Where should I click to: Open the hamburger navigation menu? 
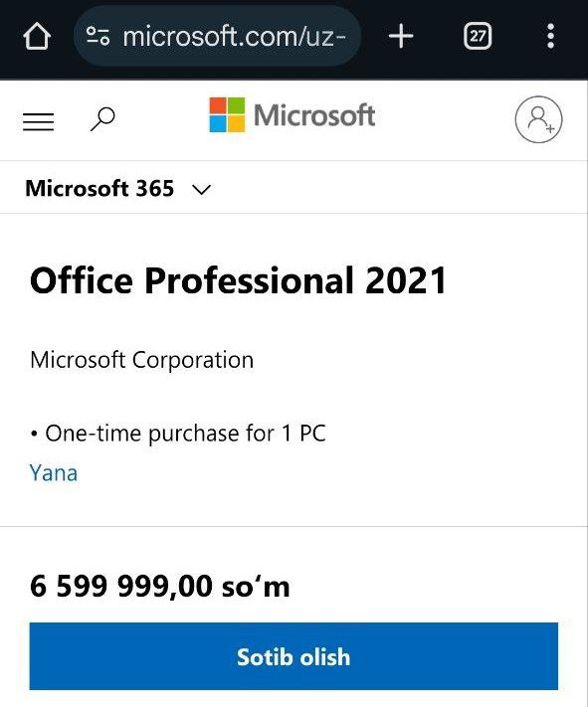[x=39, y=121]
